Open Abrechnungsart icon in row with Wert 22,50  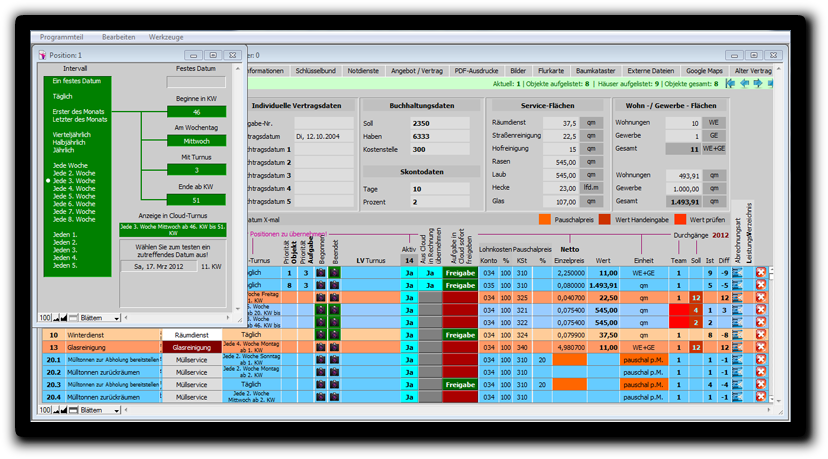coord(737,297)
